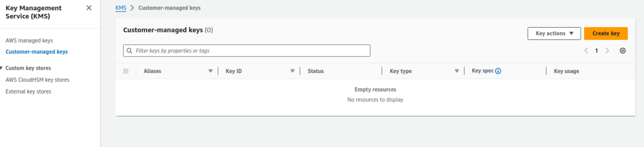644x147 pixels.
Task: Click the Key spec info icon
Action: [498, 71]
